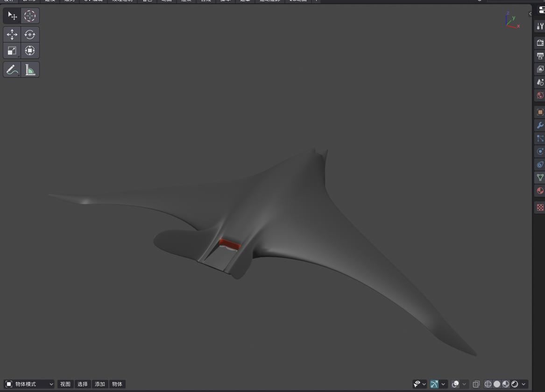Activate the Rotate tool
This screenshot has width=545, height=392.
click(30, 35)
